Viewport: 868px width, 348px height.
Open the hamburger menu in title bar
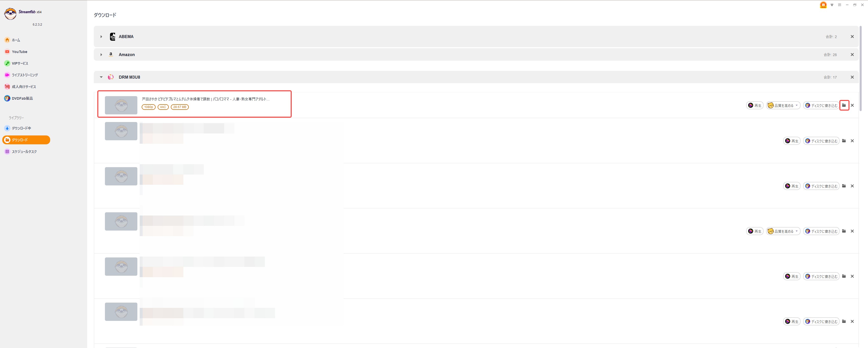click(x=839, y=5)
